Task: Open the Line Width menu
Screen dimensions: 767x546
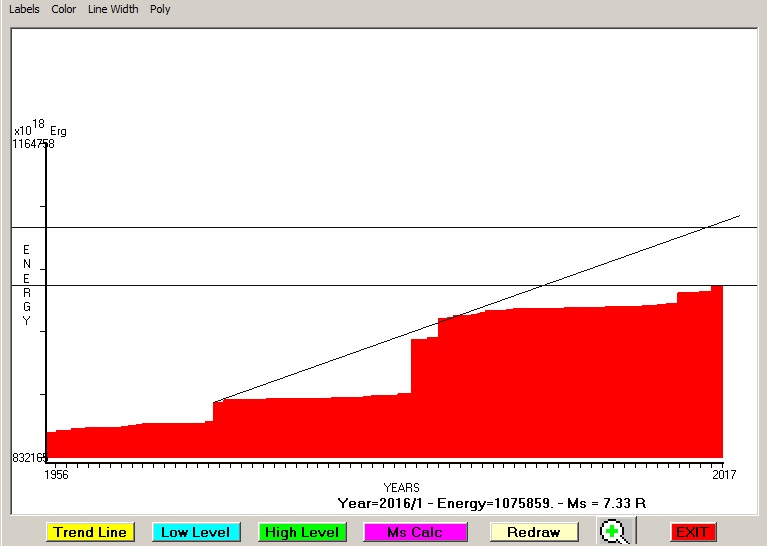Action: [x=113, y=9]
